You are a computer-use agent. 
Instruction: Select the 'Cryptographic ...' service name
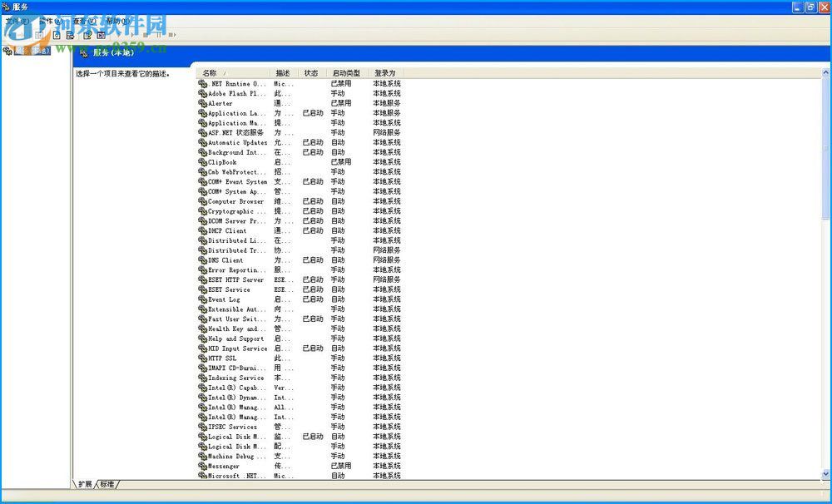point(236,212)
